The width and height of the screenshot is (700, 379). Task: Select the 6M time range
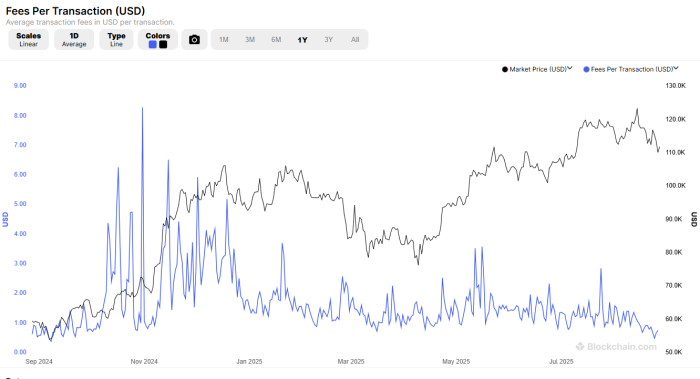276,40
